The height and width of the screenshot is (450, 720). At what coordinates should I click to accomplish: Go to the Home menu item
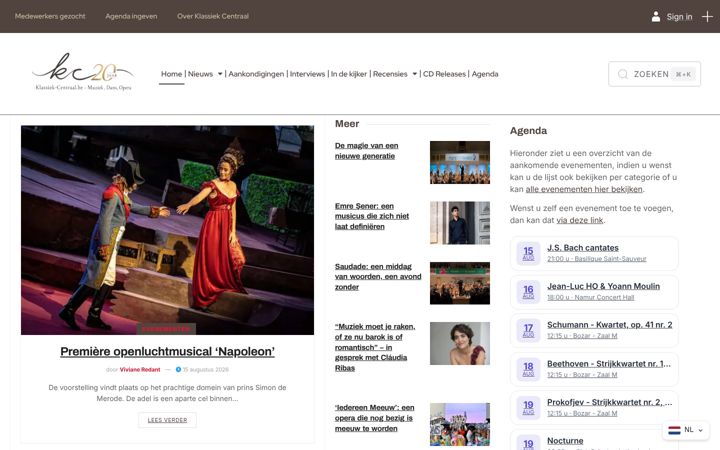coord(171,74)
